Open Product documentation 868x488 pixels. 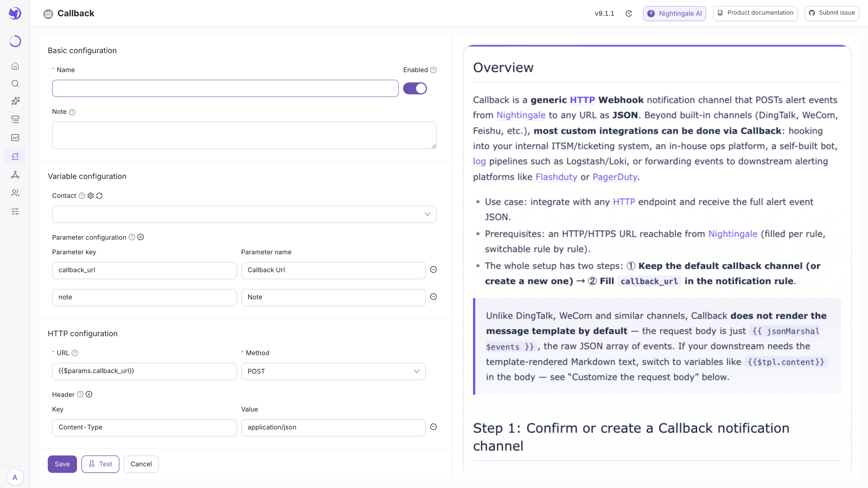(x=755, y=13)
